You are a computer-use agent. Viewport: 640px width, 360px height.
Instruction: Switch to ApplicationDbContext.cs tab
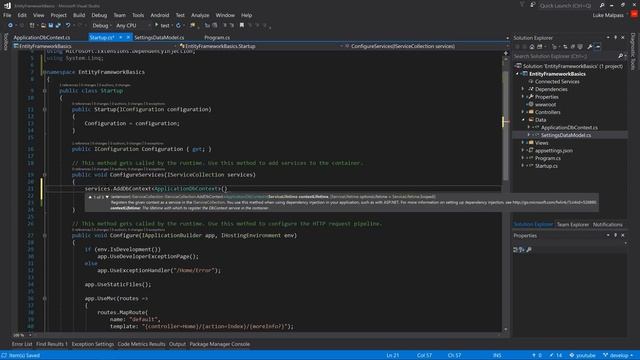point(42,37)
